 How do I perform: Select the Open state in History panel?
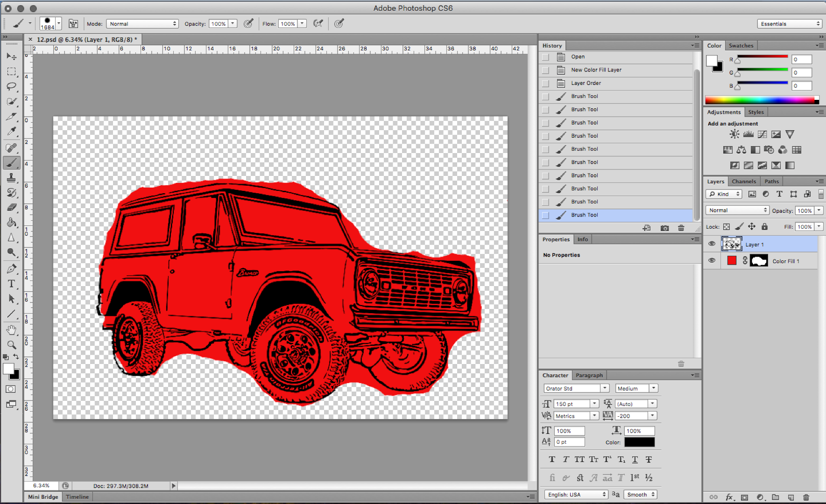coord(578,56)
